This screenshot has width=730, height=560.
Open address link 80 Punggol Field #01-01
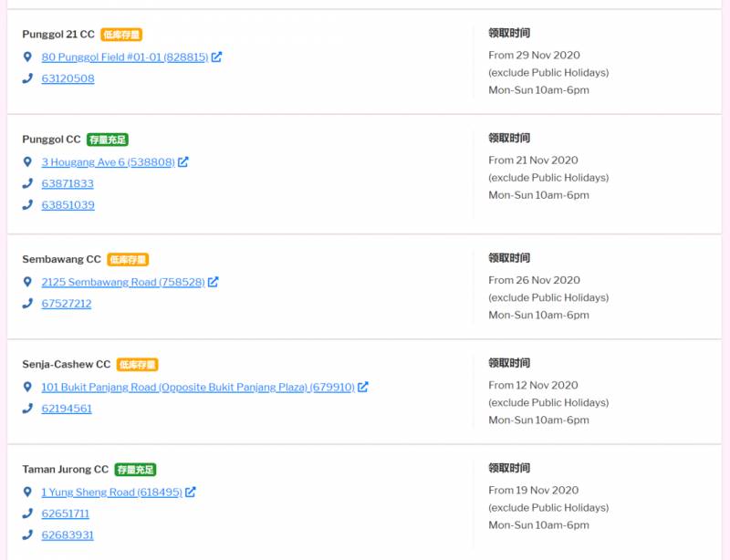coord(124,57)
